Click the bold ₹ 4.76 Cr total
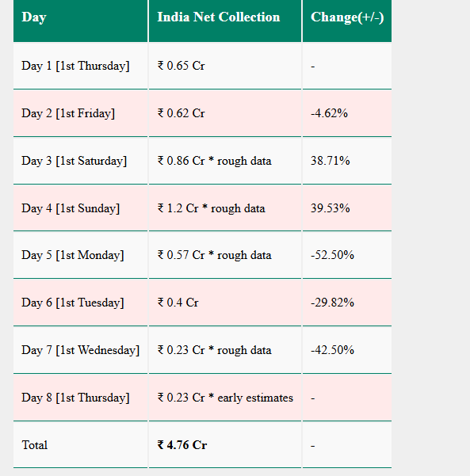 182,445
